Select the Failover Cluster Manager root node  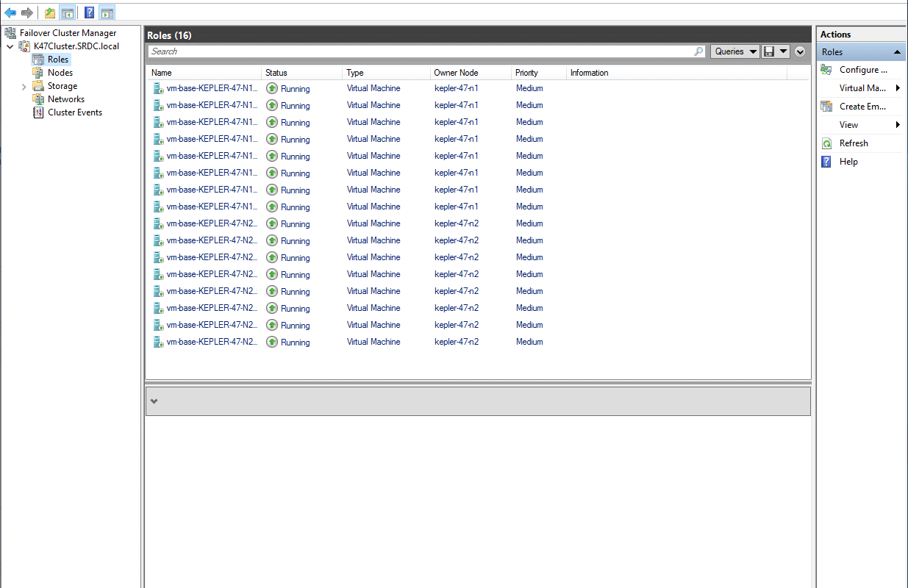coord(68,33)
